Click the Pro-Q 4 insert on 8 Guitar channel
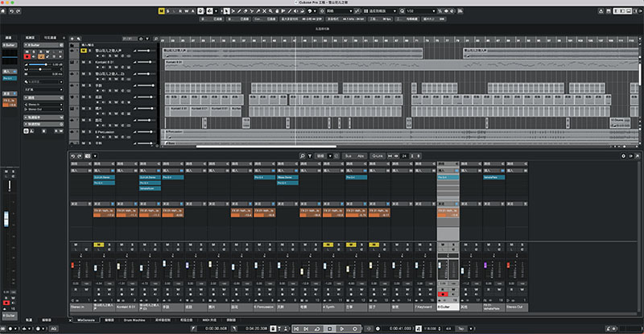Viewport: 644px width, 334px height. pyautogui.click(x=448, y=178)
